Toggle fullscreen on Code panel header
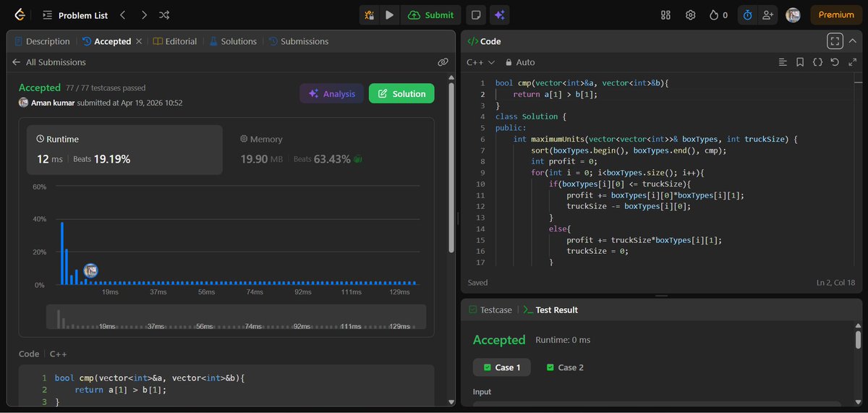The width and height of the screenshot is (868, 413). [x=835, y=41]
